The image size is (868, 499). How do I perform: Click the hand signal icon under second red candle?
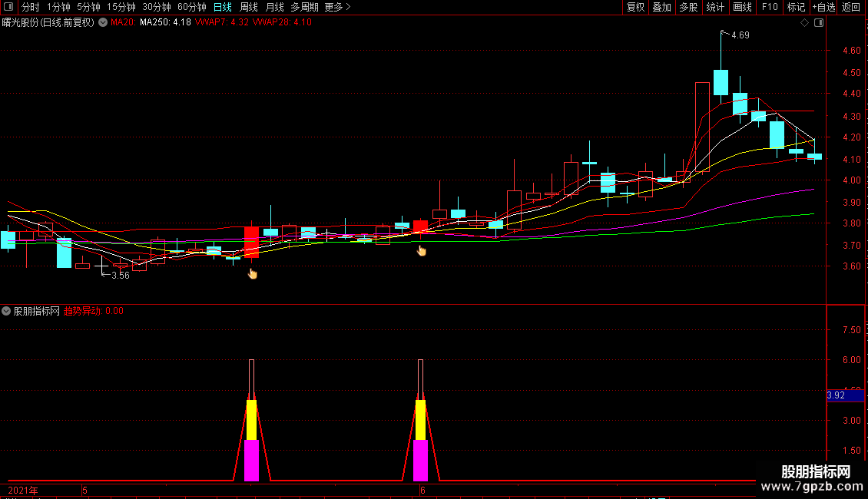[421, 250]
